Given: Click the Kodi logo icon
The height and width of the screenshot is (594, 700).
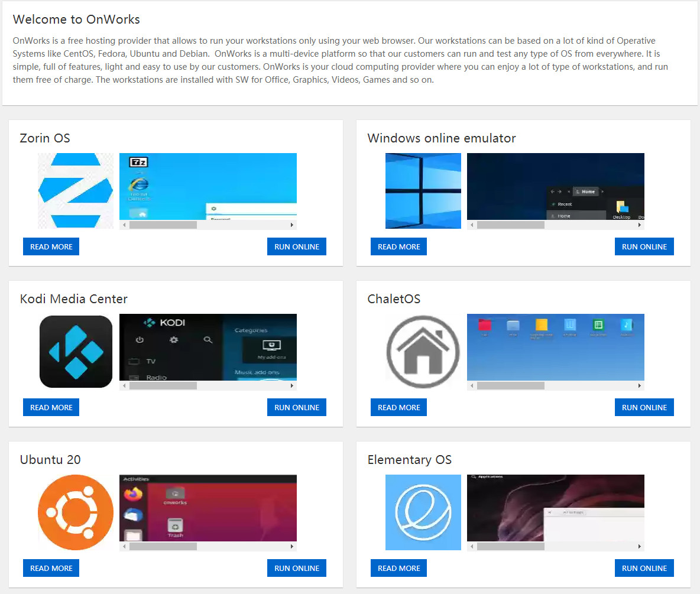Looking at the screenshot, I should pyautogui.click(x=76, y=351).
